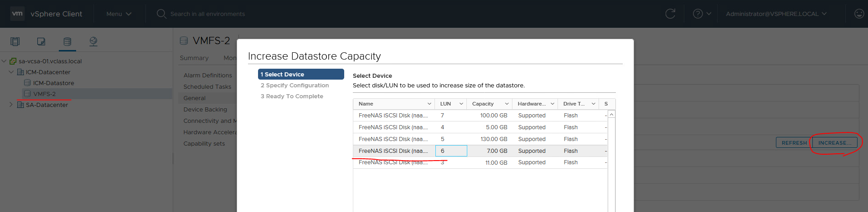868x212 pixels.
Task: Select the 100.00 GB LUN 7 disk row
Action: pyautogui.click(x=480, y=116)
